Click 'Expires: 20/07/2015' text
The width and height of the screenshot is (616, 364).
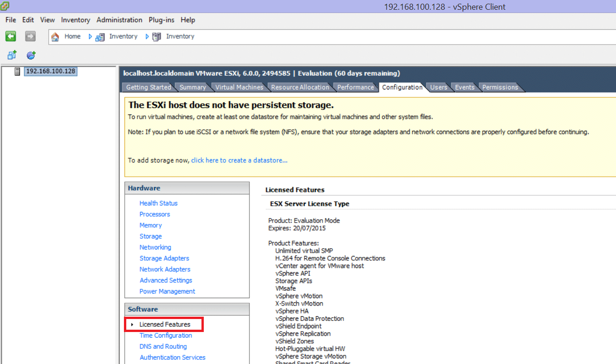(297, 228)
